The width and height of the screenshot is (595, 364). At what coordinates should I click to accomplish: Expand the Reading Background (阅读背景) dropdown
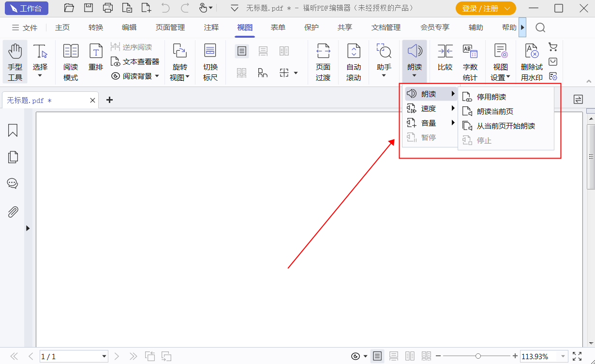point(157,76)
